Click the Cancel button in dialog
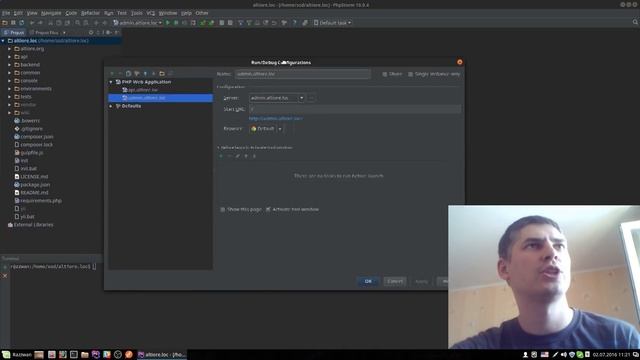This screenshot has width=640, height=360. pyautogui.click(x=395, y=281)
